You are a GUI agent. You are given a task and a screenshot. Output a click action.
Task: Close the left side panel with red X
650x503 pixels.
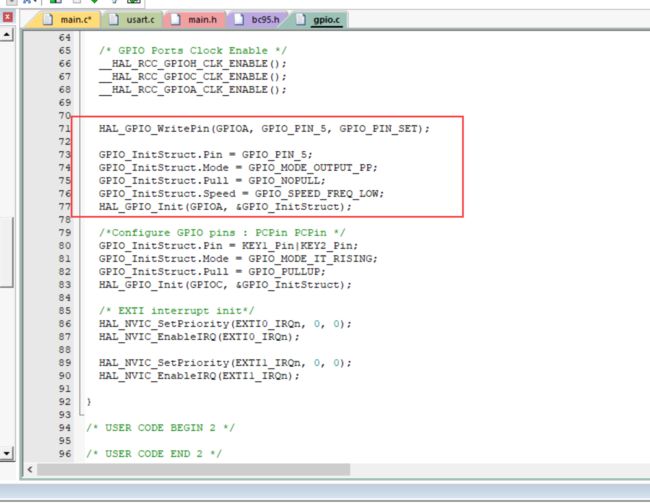click(x=7, y=17)
